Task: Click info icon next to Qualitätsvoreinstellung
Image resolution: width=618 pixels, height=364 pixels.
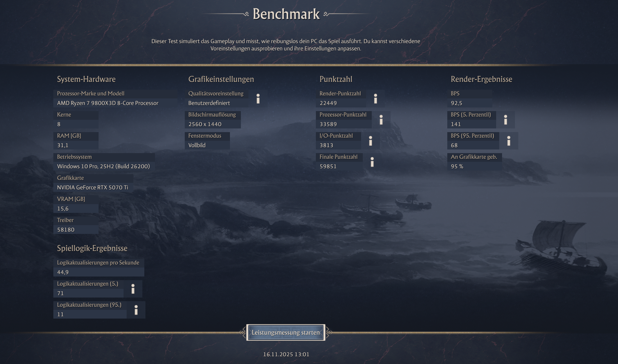Action: coord(258,99)
